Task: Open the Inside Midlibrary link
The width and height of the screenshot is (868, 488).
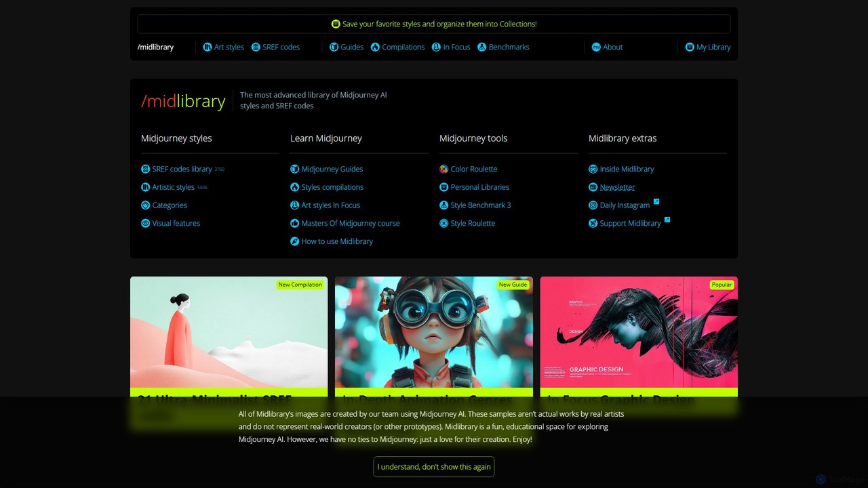Action: (627, 169)
